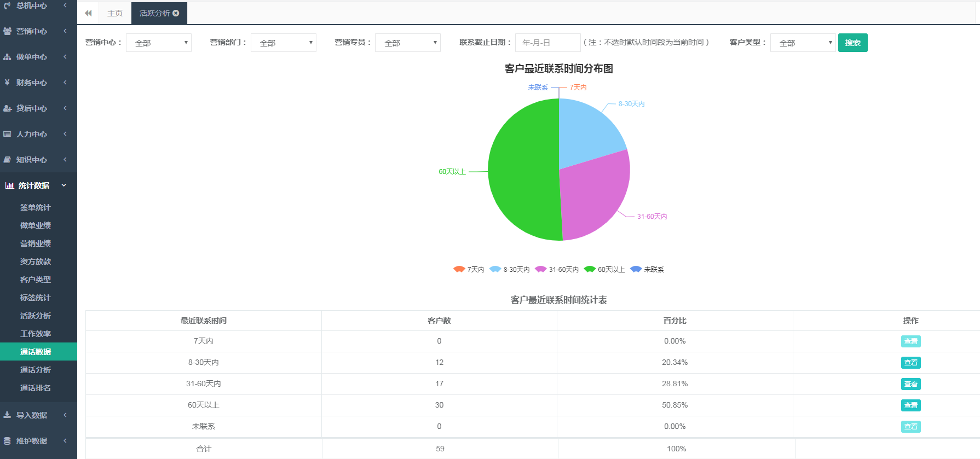Screen dimensions: 980x459
Task: Click the 客户数 column header
Action: [x=439, y=321]
